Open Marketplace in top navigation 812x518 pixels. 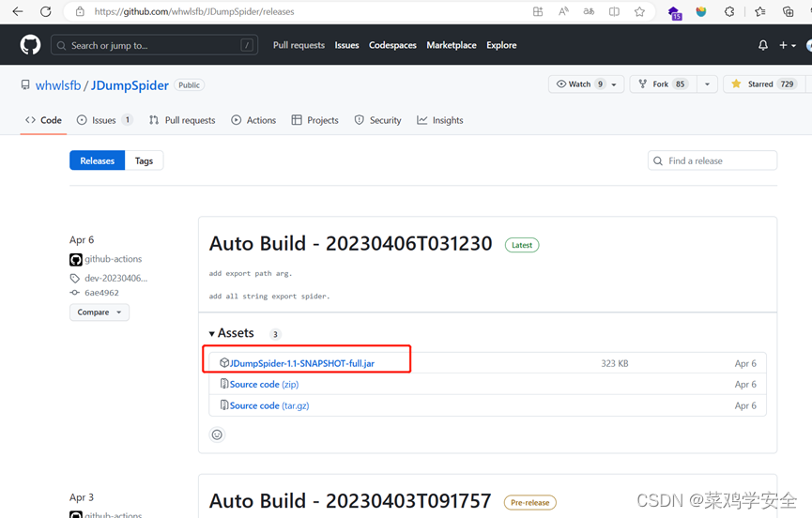(x=452, y=46)
